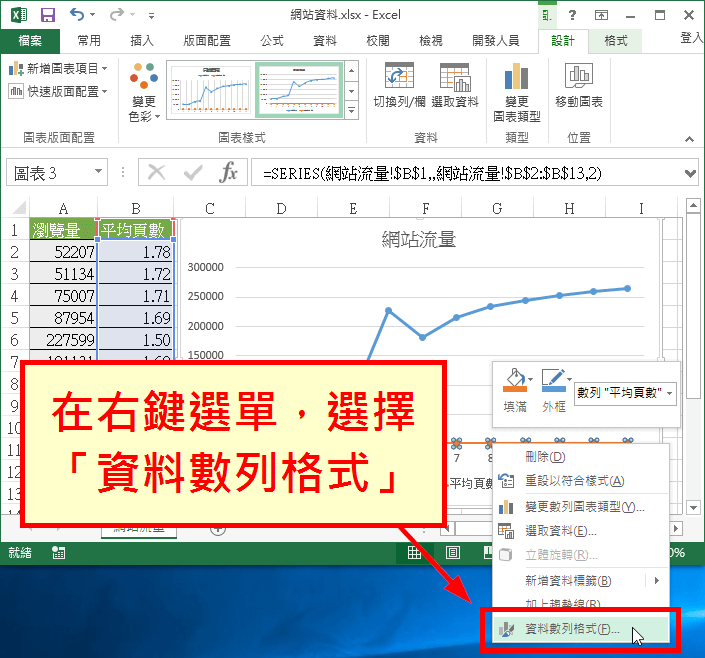Click the Save icon in quick access toolbar
705x658 pixels.
(x=48, y=15)
